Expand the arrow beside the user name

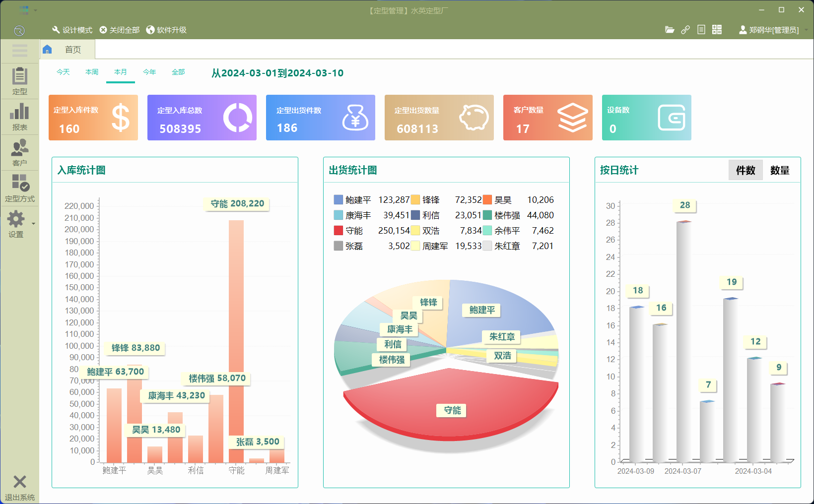pyautogui.click(x=806, y=30)
